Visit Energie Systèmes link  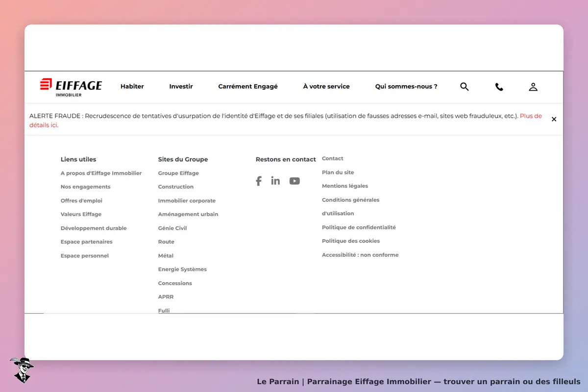[182, 269]
